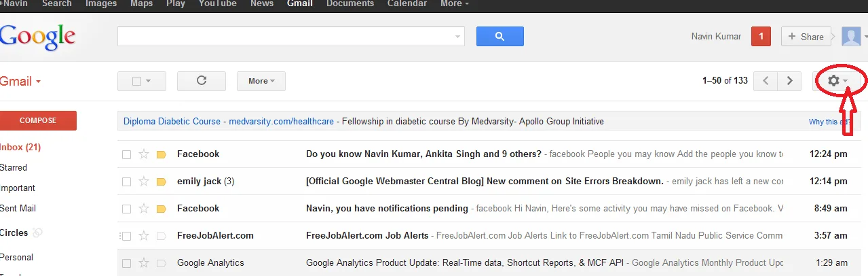The height and width of the screenshot is (276, 868).
Task: Open email 'Google Analytics Product Update'
Action: pos(466,263)
